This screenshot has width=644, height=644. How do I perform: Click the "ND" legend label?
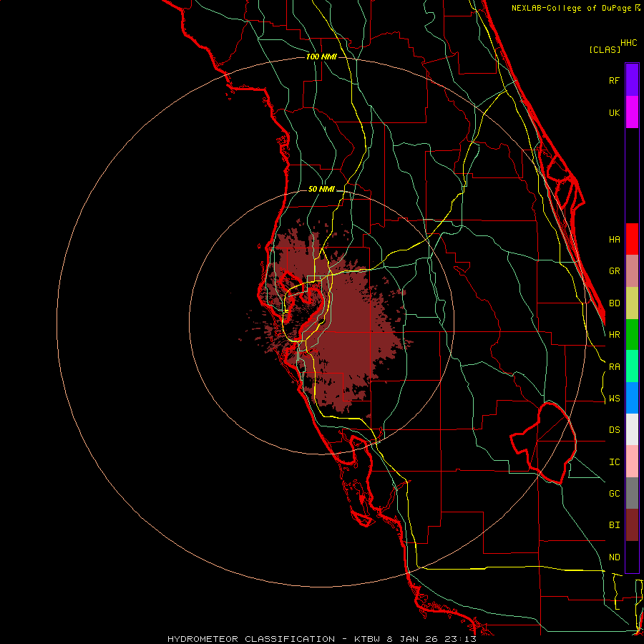tap(615, 557)
